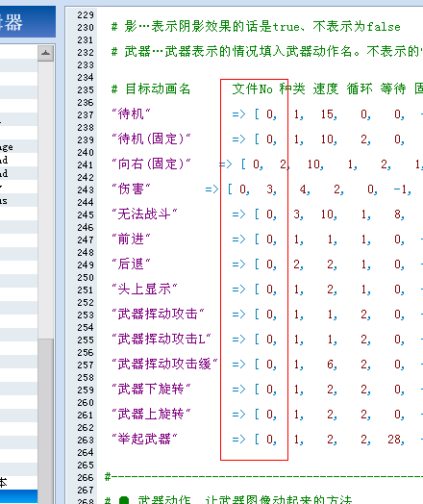Click the “向右(固定)” string on line 241
Screen dimensions: 423x504
(x=151, y=164)
